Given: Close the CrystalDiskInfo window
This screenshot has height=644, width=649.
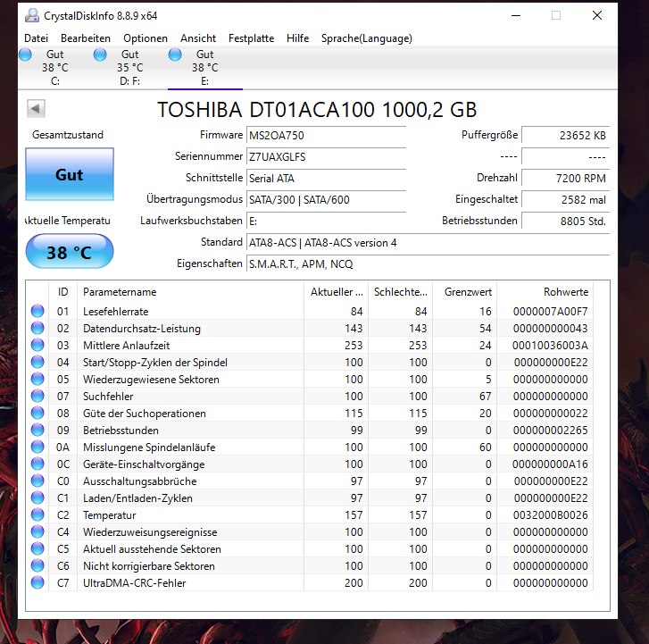Looking at the screenshot, I should [x=597, y=16].
